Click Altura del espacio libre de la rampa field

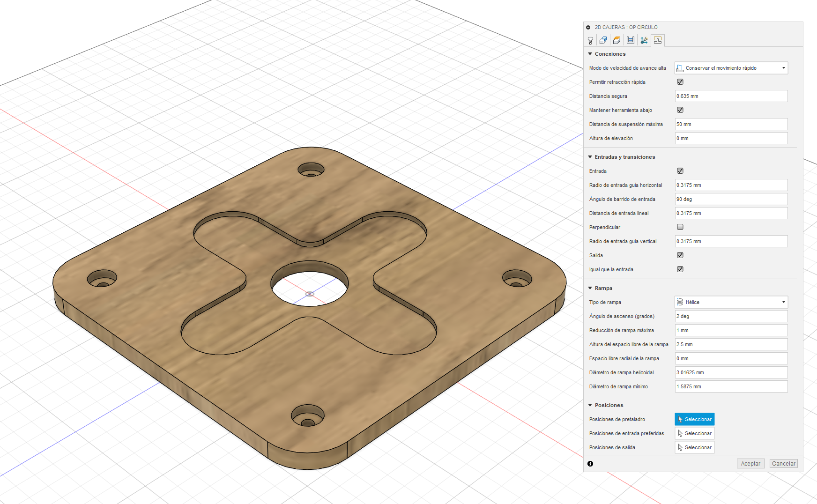tap(731, 344)
